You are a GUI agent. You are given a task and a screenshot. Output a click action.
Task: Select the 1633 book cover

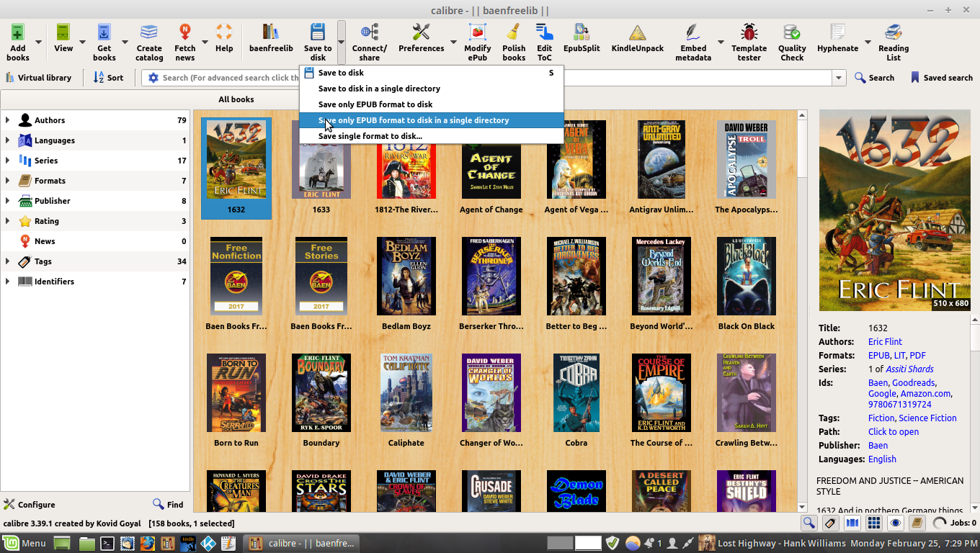(321, 159)
